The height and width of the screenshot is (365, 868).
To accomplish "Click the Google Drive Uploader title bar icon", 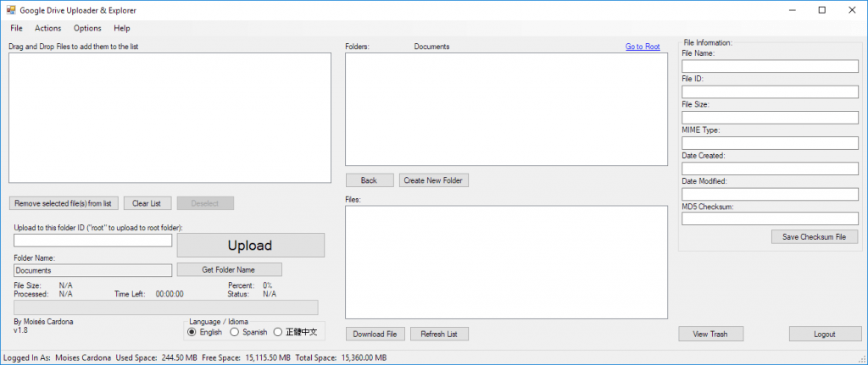I will (x=11, y=10).
